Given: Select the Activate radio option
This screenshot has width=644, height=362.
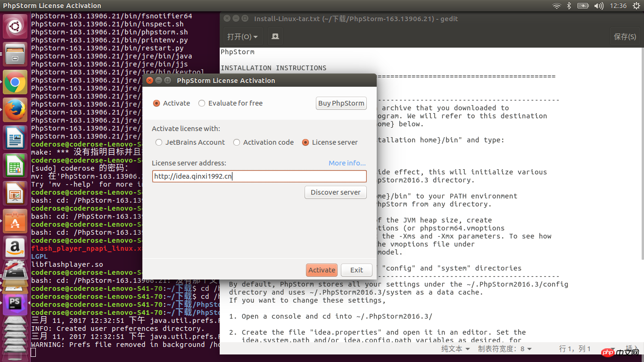Looking at the screenshot, I should pos(172,103).
